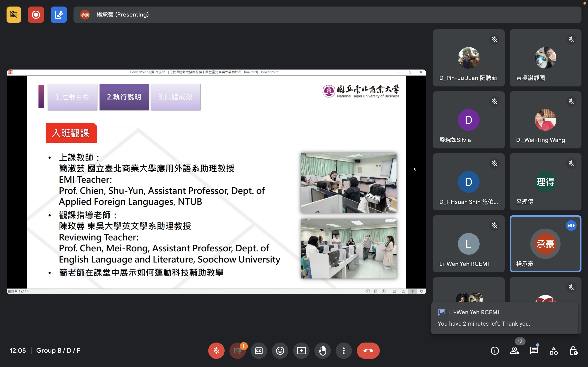Open meeting details info icon
The height and width of the screenshot is (367, 588).
click(495, 350)
